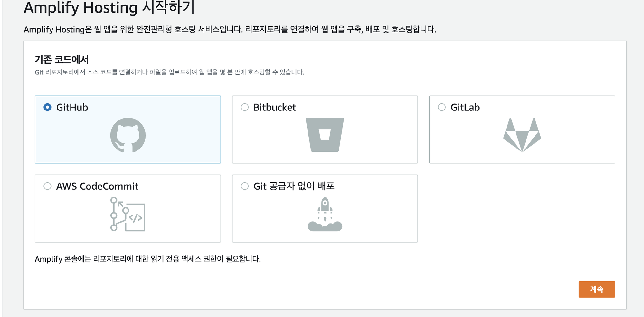Screen dimensions: 644x317
Task: Click the Bitbucket bucket logo
Action: pos(325,135)
